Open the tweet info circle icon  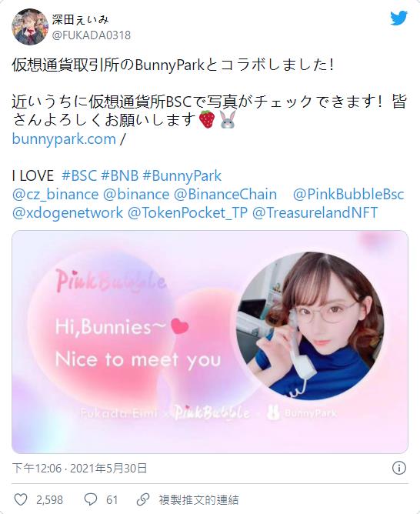coord(398,468)
